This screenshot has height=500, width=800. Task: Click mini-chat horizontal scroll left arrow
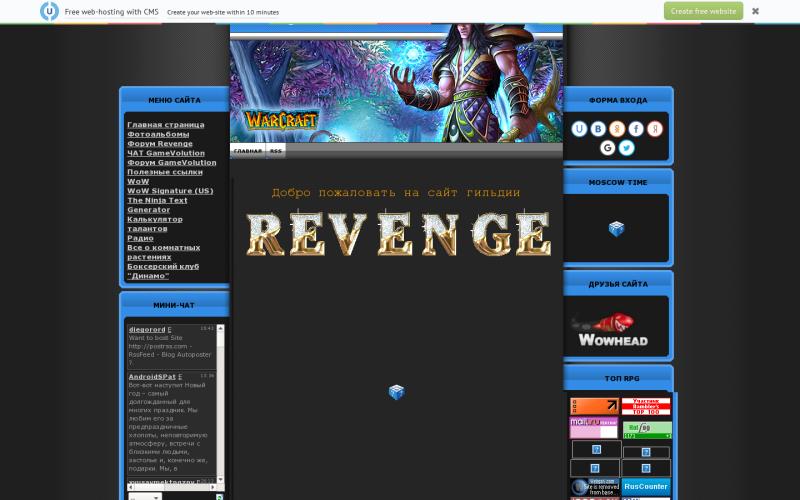pyautogui.click(x=131, y=487)
